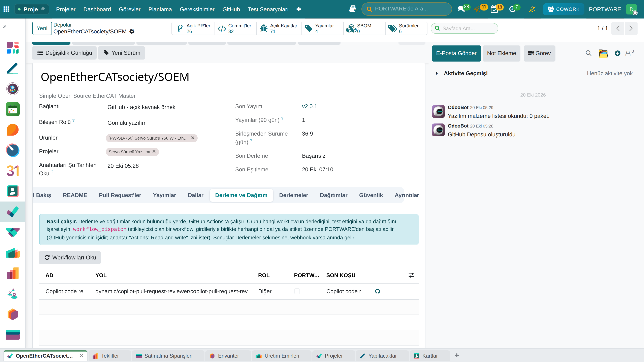This screenshot has width=644, height=362.
Task: Switch to the Derlemeler tab
Action: pyautogui.click(x=293, y=195)
